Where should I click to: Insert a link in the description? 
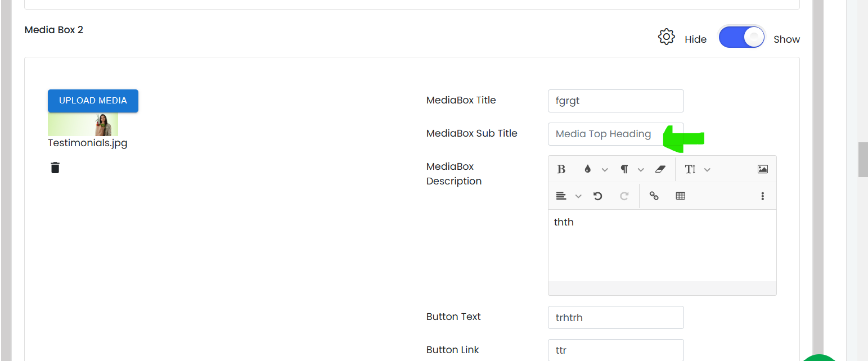[x=654, y=196]
